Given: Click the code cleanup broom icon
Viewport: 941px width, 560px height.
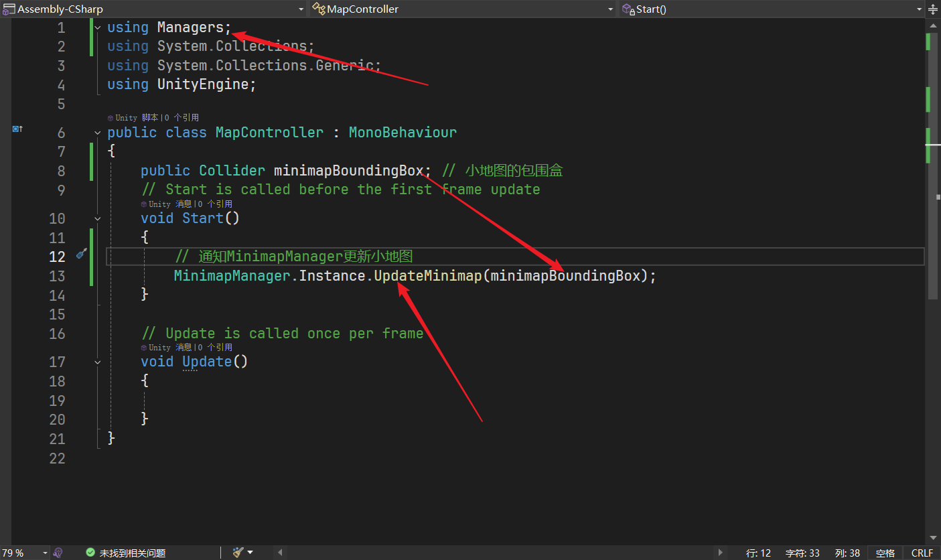Looking at the screenshot, I should [x=238, y=553].
